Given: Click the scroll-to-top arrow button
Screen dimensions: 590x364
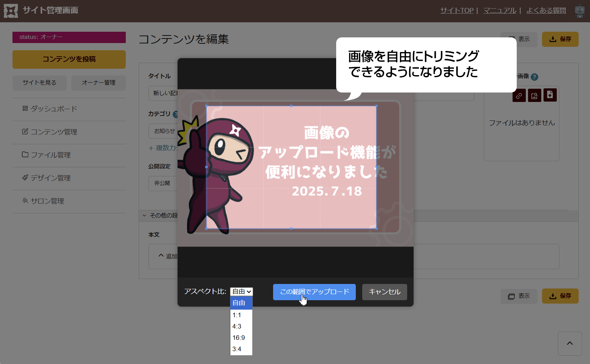Looking at the screenshot, I should click(570, 343).
